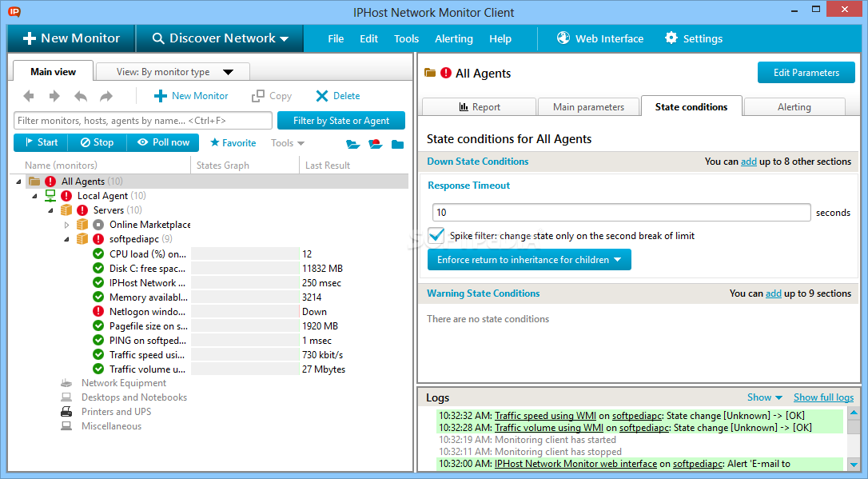The image size is (868, 479).
Task: Click the All Agents header folder icon
Action: (x=430, y=73)
